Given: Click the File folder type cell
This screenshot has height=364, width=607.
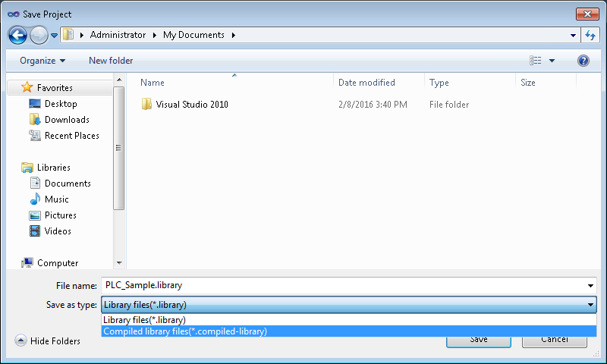Looking at the screenshot, I should [449, 105].
